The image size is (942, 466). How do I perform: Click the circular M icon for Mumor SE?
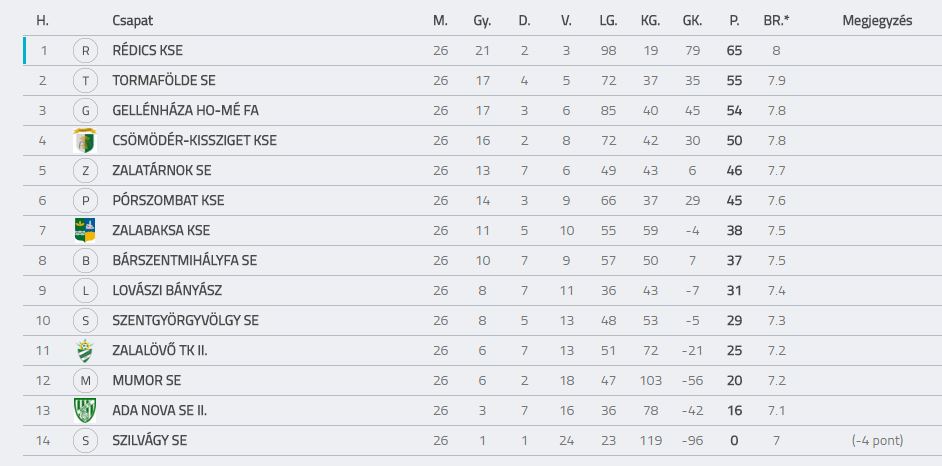tap(85, 381)
